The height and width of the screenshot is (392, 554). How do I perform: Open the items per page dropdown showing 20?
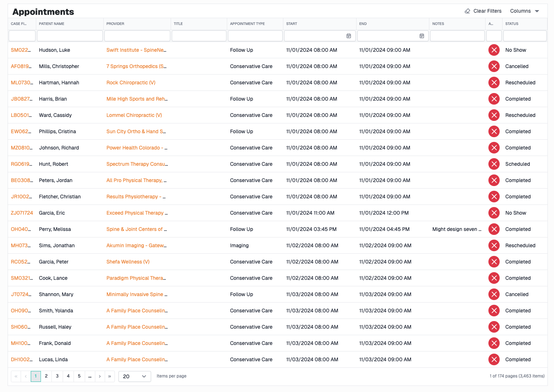[134, 376]
